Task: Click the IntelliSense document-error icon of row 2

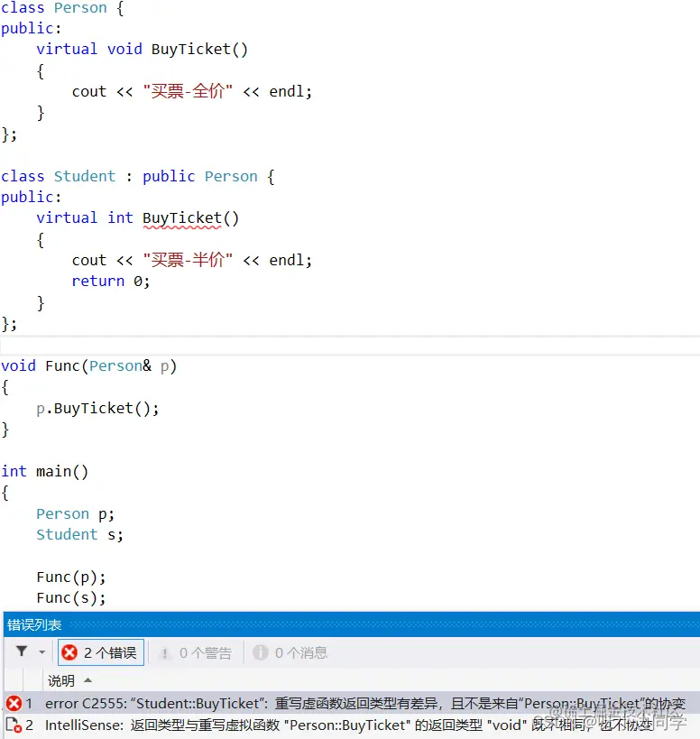Action: [14, 725]
